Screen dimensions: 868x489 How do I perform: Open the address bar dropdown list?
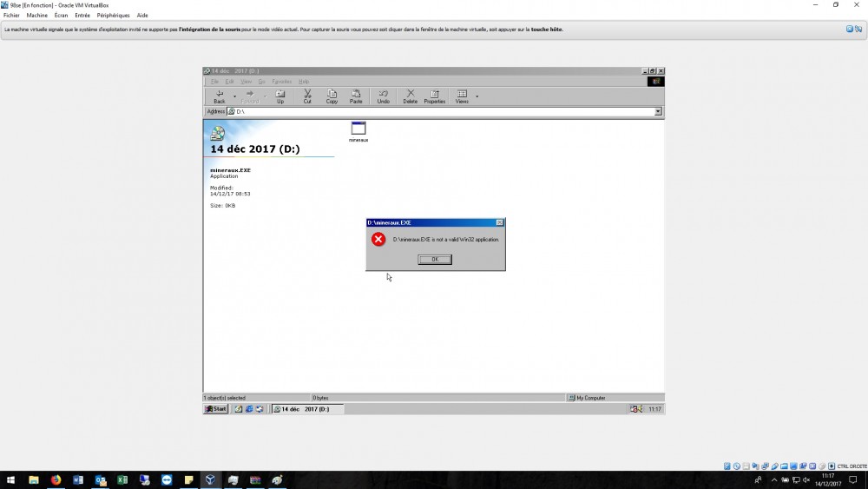[x=658, y=111]
